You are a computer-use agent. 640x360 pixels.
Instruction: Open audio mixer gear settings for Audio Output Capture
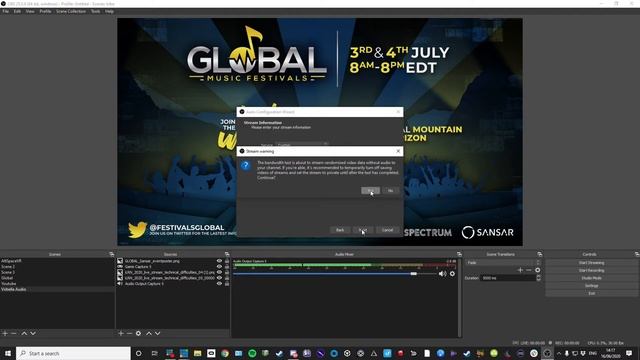(x=452, y=274)
